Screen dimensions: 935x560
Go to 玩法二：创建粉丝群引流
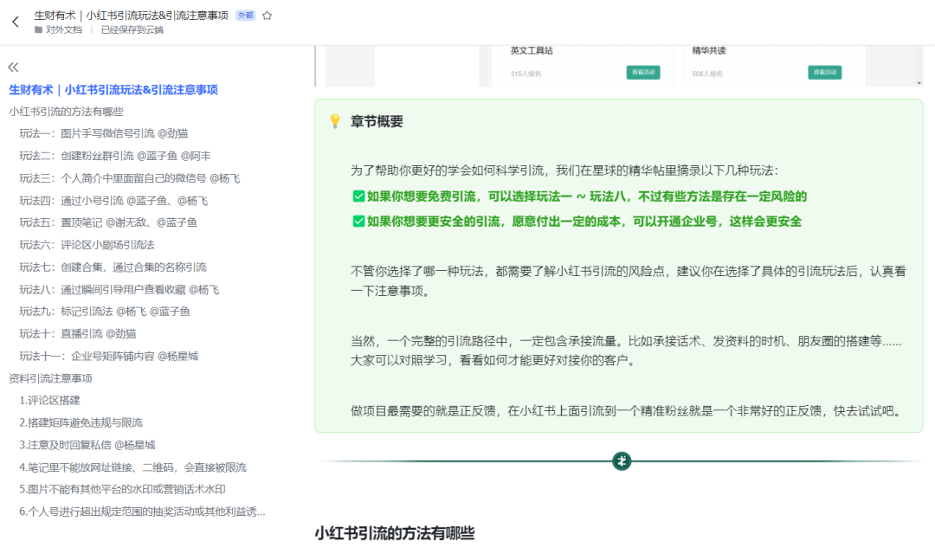(x=115, y=156)
